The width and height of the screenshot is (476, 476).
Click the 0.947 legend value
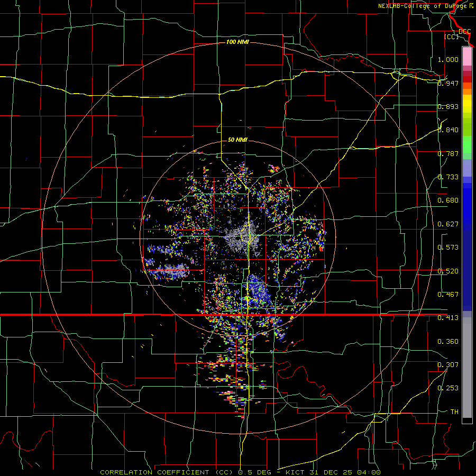click(448, 83)
